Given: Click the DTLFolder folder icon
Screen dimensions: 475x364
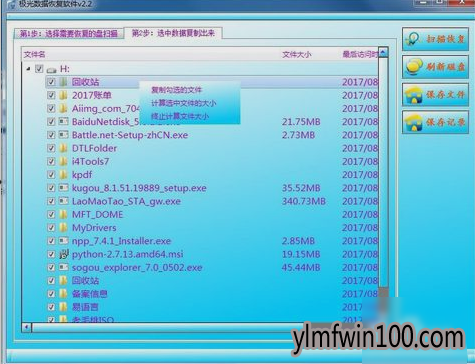Looking at the screenshot, I should (x=63, y=148).
